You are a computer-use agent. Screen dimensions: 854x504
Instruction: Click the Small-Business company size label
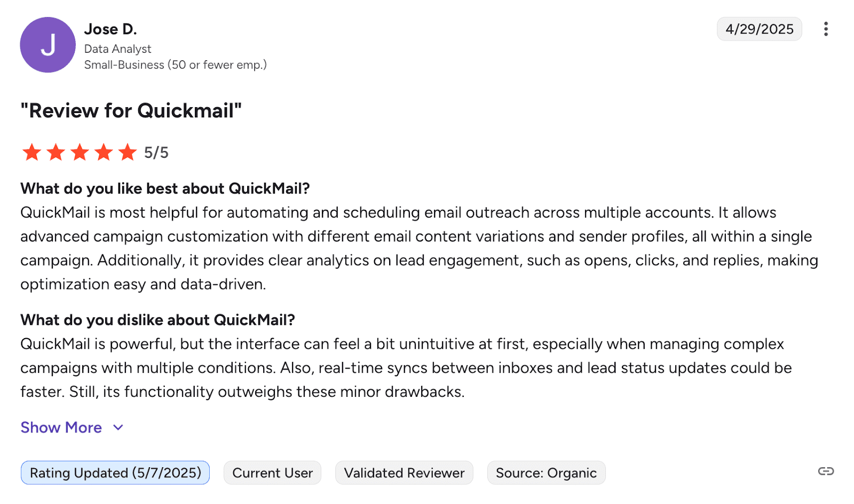(175, 65)
